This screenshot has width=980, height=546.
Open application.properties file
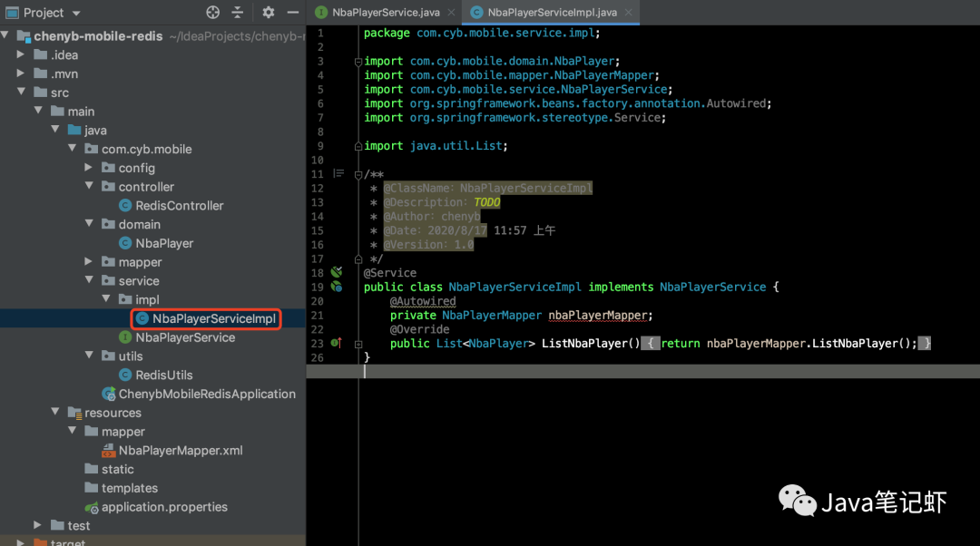(x=163, y=507)
